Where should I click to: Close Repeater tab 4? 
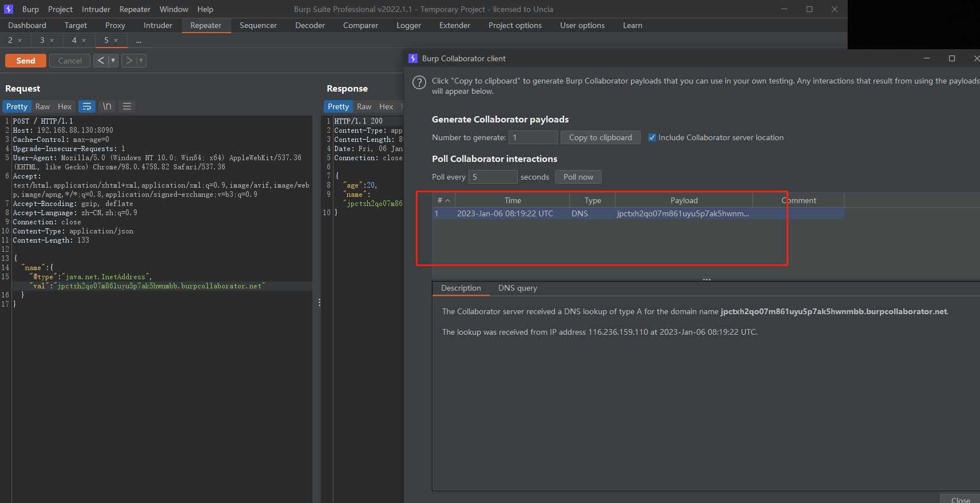pyautogui.click(x=84, y=40)
